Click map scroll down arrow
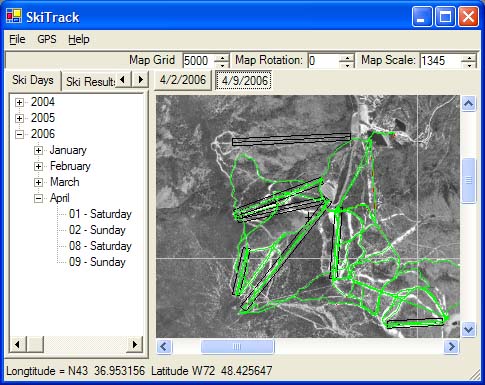The height and width of the screenshot is (385, 485). (469, 330)
